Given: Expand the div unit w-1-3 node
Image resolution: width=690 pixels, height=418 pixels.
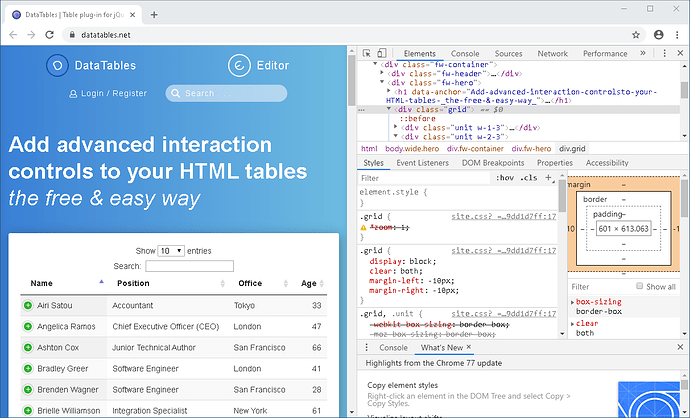Looking at the screenshot, I should coord(396,127).
